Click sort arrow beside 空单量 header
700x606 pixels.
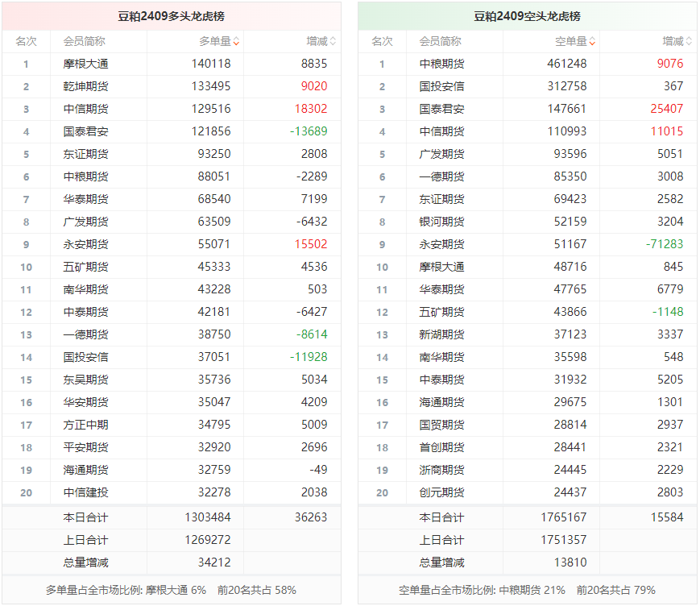pyautogui.click(x=592, y=41)
